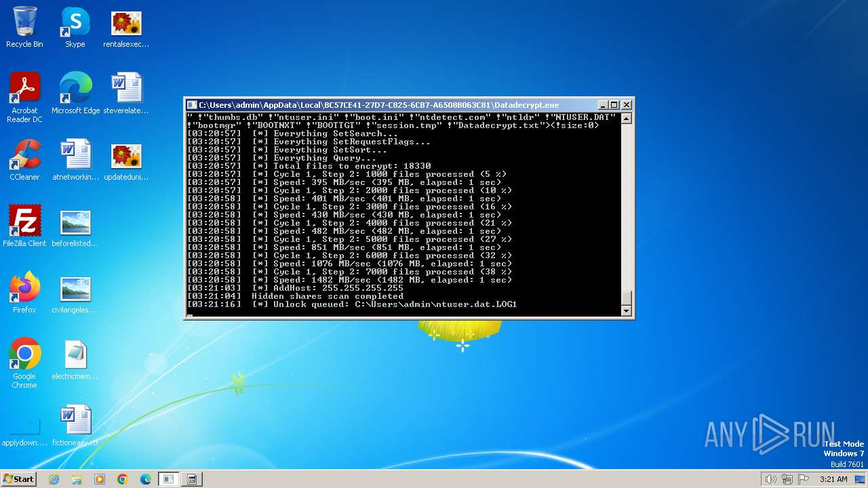Viewport: 868px width, 488px height.
Task: Switch to Datadecrypt console taskbar button
Action: pyautogui.click(x=168, y=479)
